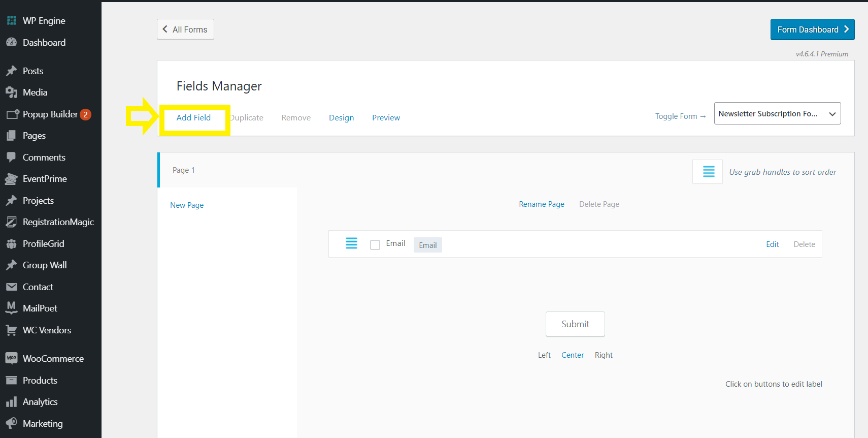Click the WP Engine sidebar icon
The width and height of the screenshot is (868, 438).
[11, 21]
